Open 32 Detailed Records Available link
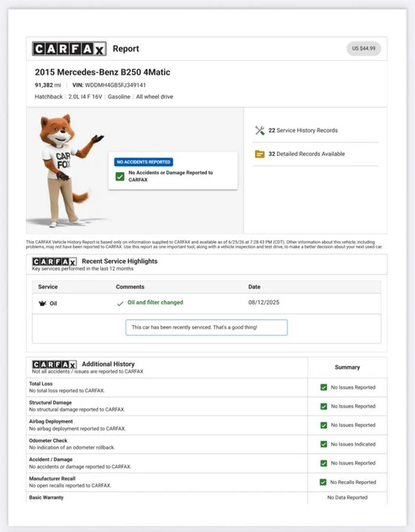 306,154
